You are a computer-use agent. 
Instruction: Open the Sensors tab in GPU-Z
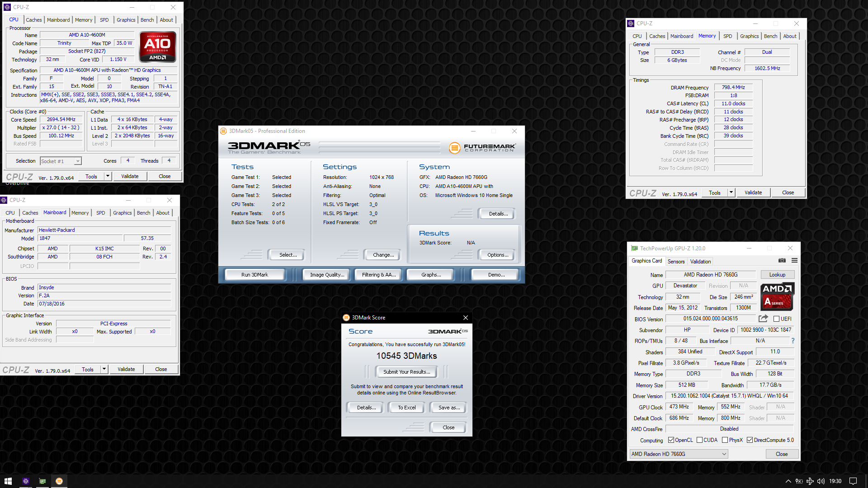676,262
